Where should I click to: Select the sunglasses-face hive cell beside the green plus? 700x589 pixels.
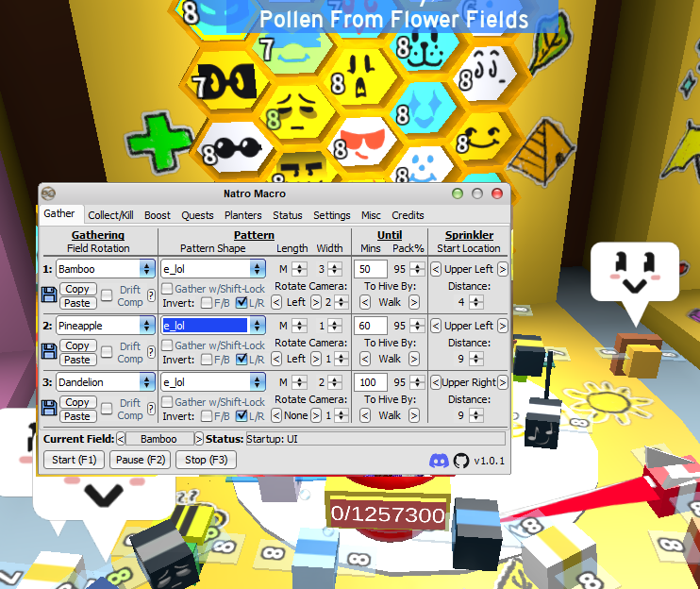[233, 148]
